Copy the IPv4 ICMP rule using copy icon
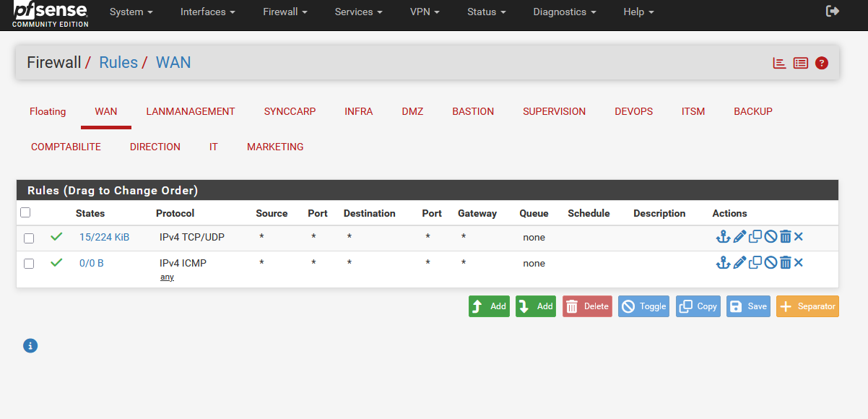 (x=755, y=263)
